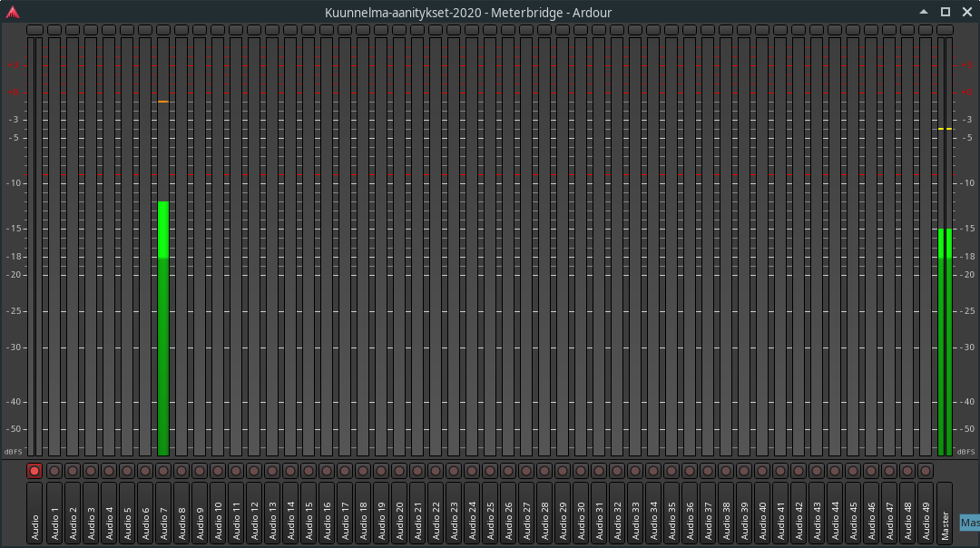The width and height of the screenshot is (980, 548).
Task: Enable record arm for Audio 1
Action: pos(54,471)
